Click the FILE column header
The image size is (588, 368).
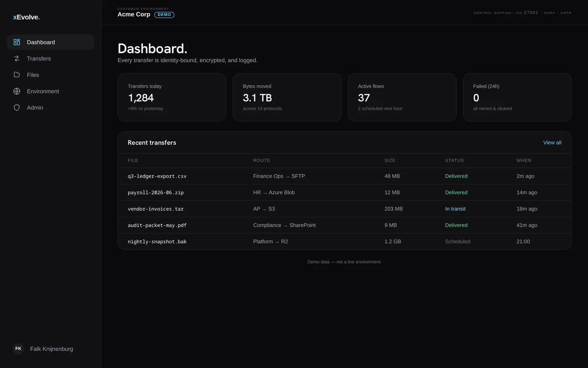[133, 160]
